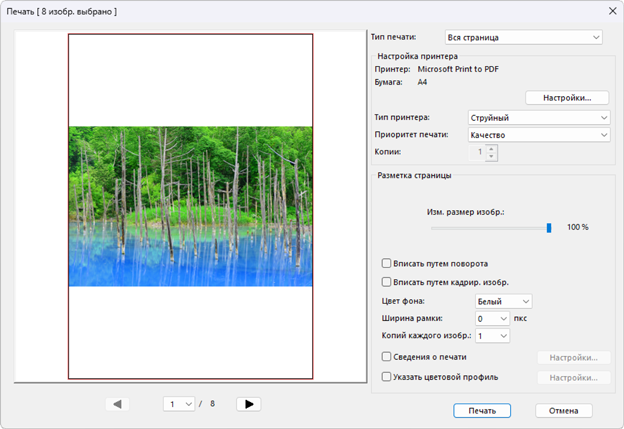The height and width of the screenshot is (429, 624).
Task: Toggle Сведения о печати checkbox
Action: tap(387, 356)
